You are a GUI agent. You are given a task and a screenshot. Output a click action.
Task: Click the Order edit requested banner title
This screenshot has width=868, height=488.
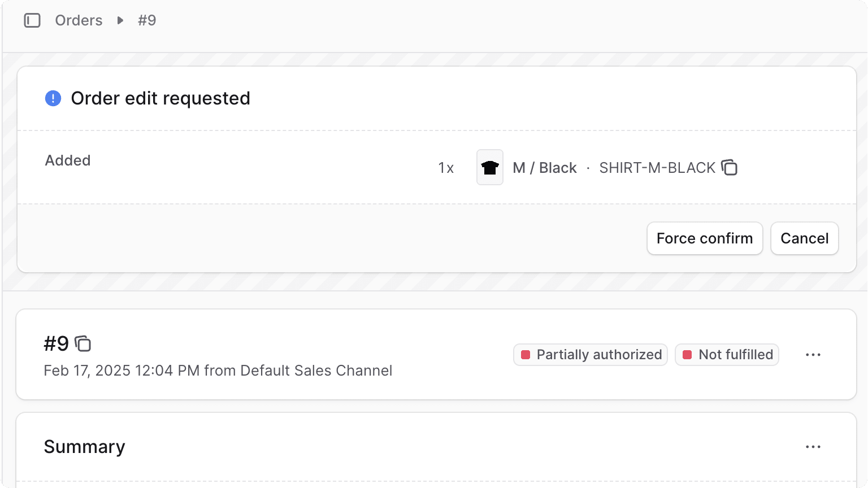click(x=160, y=98)
